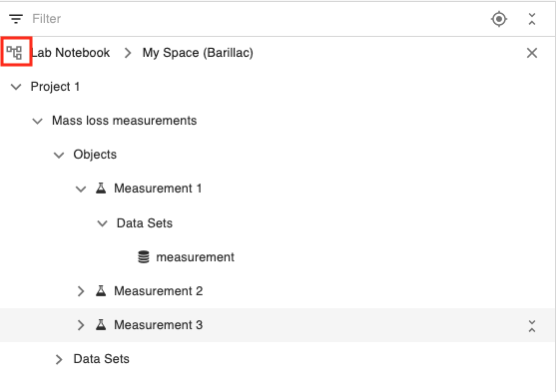
Task: Expand the bottom Data Sets folder
Action: 59,359
